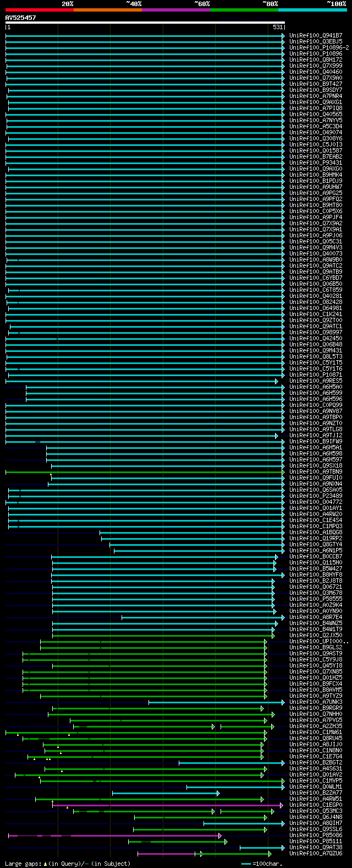The image size is (352, 868).
Task: Open hit UniRef100_A9PFQ2
Action: click(316, 199)
